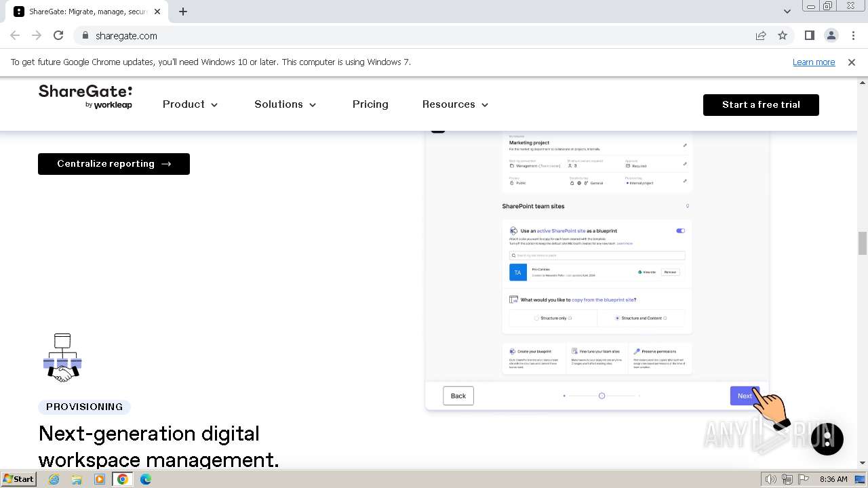Click the 8:36 AM system clock
This screenshot has height=488, width=868.
pyautogui.click(x=833, y=479)
